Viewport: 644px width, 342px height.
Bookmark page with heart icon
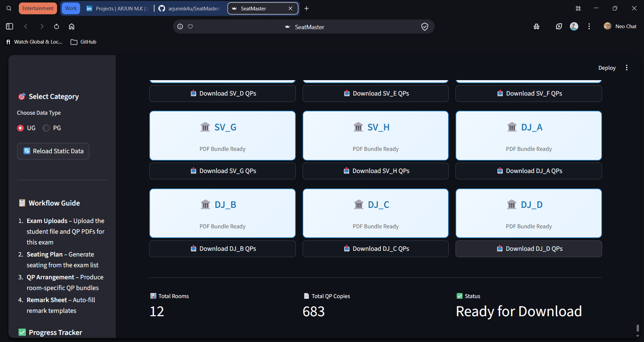(190, 26)
